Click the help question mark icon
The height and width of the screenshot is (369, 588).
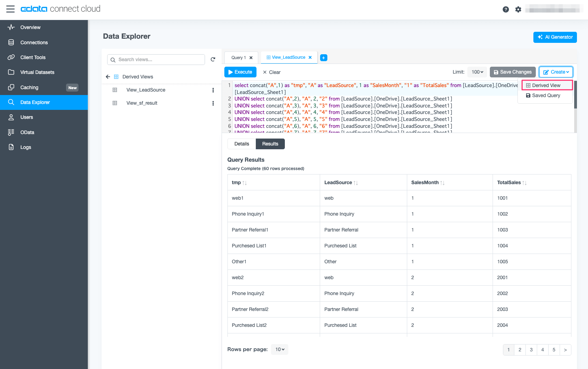pos(505,9)
